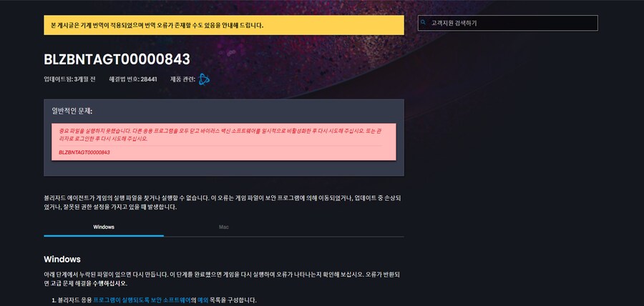This screenshot has height=306, width=644.
Task: Click the 일반적인 문제: heading
Action: (x=72, y=111)
